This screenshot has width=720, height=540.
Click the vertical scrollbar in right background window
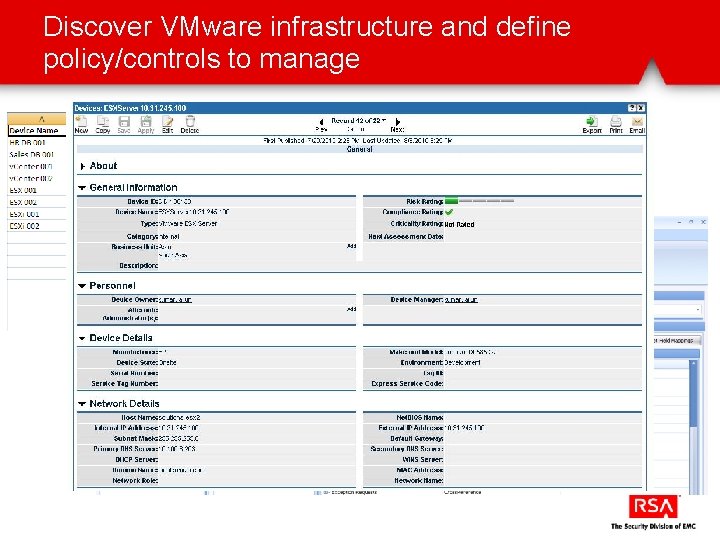[693, 427]
